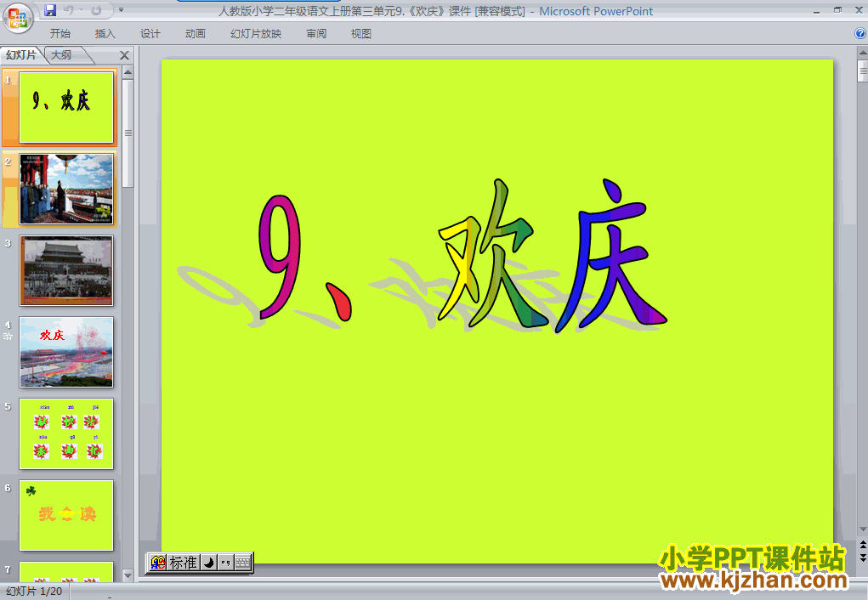
Task: Click status bar text 幻灯片 1/20
Action: (x=34, y=592)
